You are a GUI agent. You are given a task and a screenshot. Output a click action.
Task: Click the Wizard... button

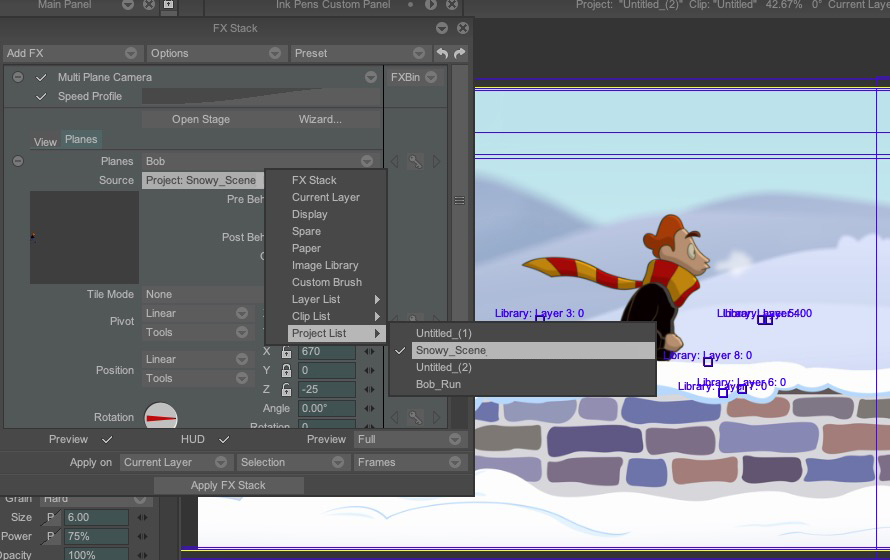coord(320,120)
